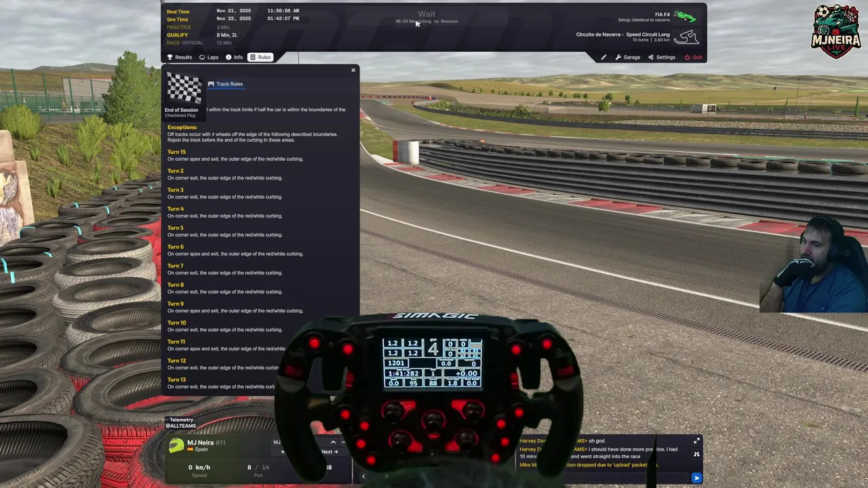The width and height of the screenshot is (868, 488).
Task: Open the Garage
Action: [628, 57]
